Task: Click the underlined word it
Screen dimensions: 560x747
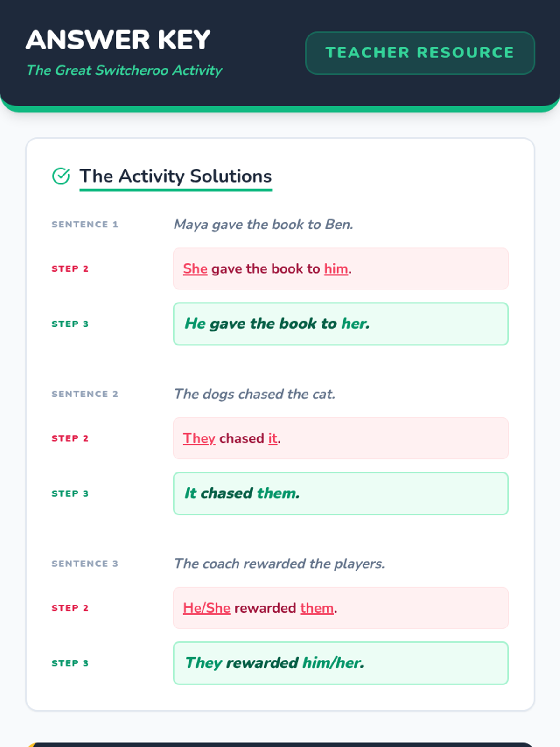Action: pyautogui.click(x=273, y=438)
